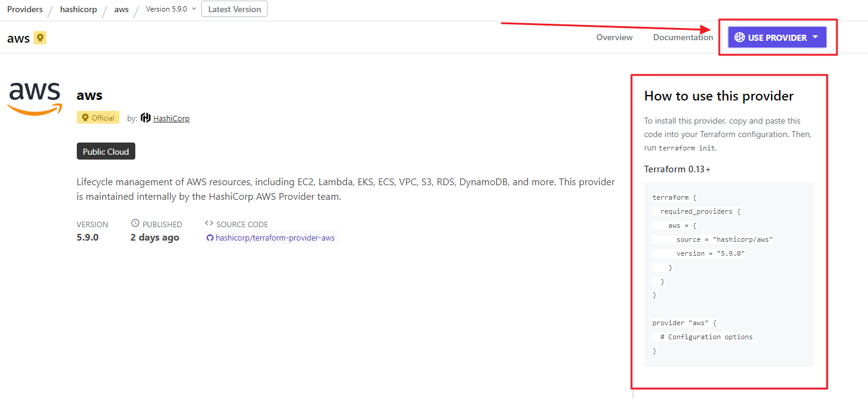Click the 'Terraform 0.13+' subheading

pos(677,169)
